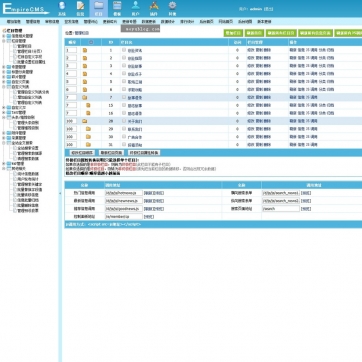Click the hotnews.js call address field
This screenshot has height=362, width=362.
pos(124,193)
